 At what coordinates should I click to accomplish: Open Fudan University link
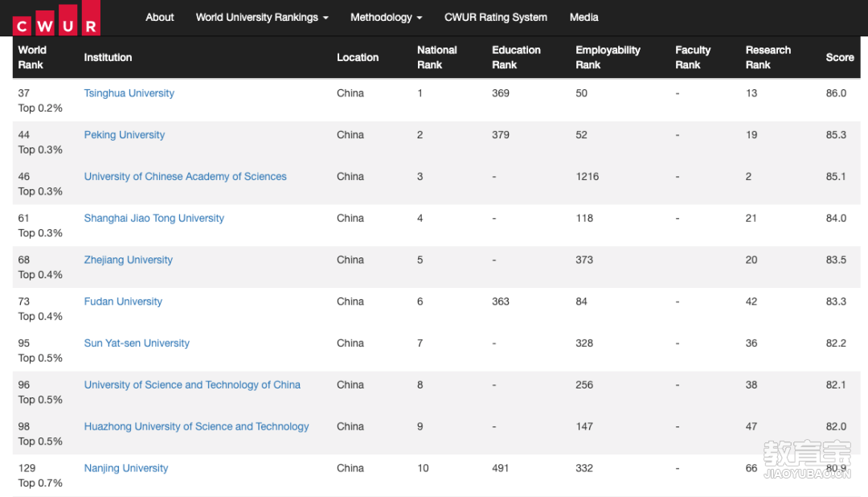[x=123, y=302]
